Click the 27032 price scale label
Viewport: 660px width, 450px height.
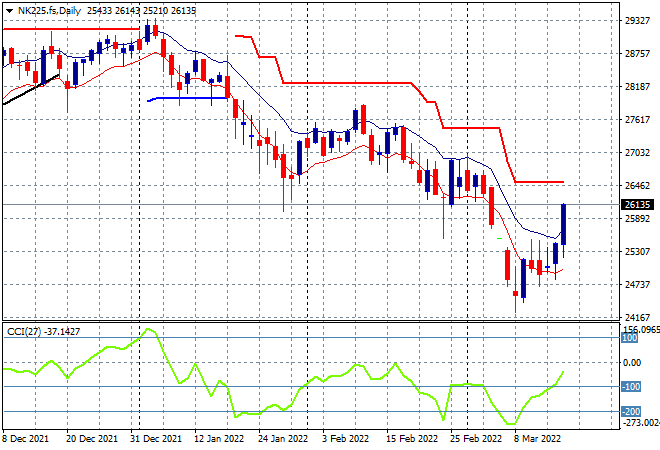(637, 152)
